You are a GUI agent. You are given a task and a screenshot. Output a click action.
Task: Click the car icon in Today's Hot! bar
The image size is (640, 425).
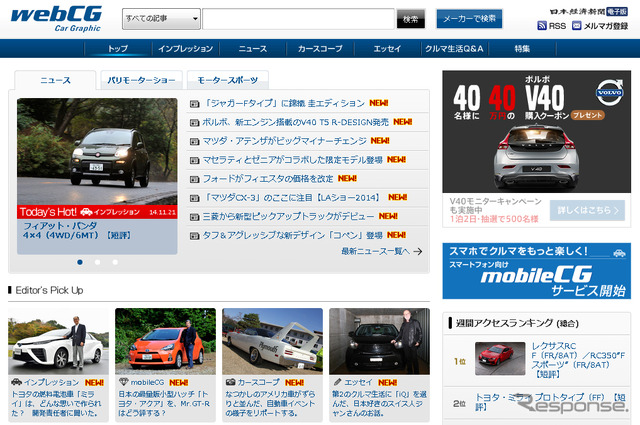click(86, 212)
